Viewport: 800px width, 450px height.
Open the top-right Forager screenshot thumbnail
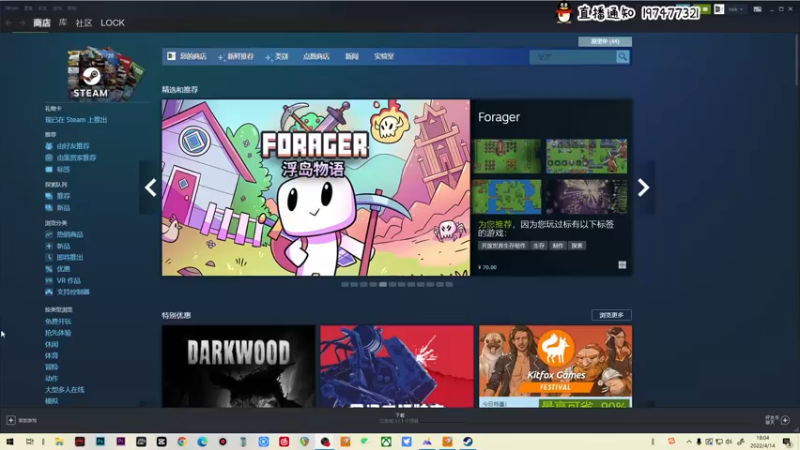pyautogui.click(x=586, y=156)
